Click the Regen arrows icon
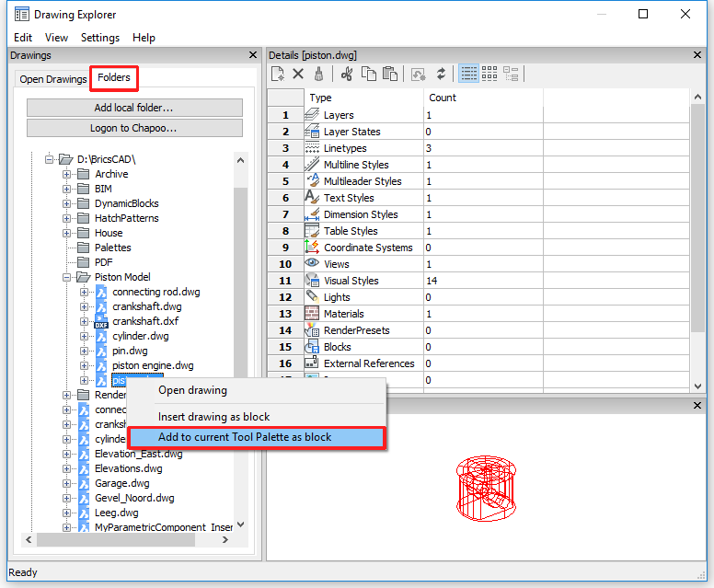Screen dimensions: 714x588 click(442, 74)
